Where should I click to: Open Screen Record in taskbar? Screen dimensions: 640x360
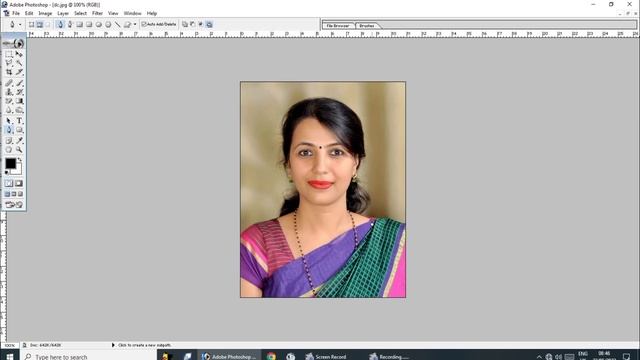(x=326, y=356)
